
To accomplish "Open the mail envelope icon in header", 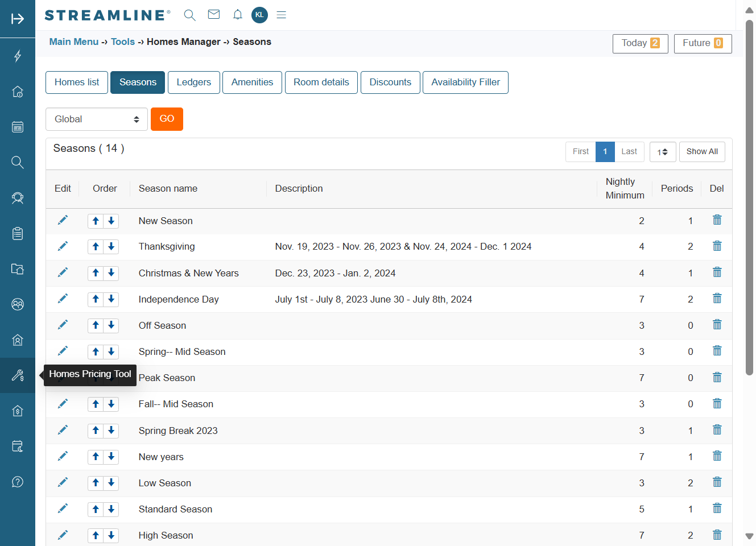I will [214, 15].
